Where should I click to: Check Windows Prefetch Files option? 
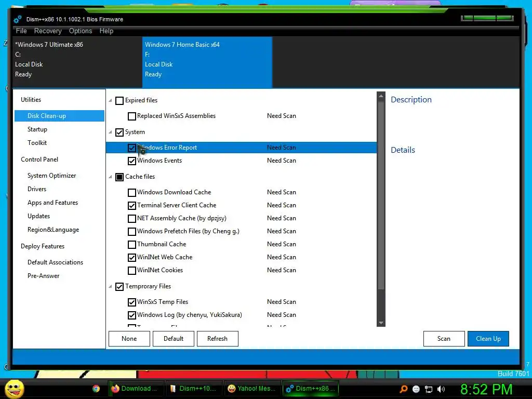(131, 232)
